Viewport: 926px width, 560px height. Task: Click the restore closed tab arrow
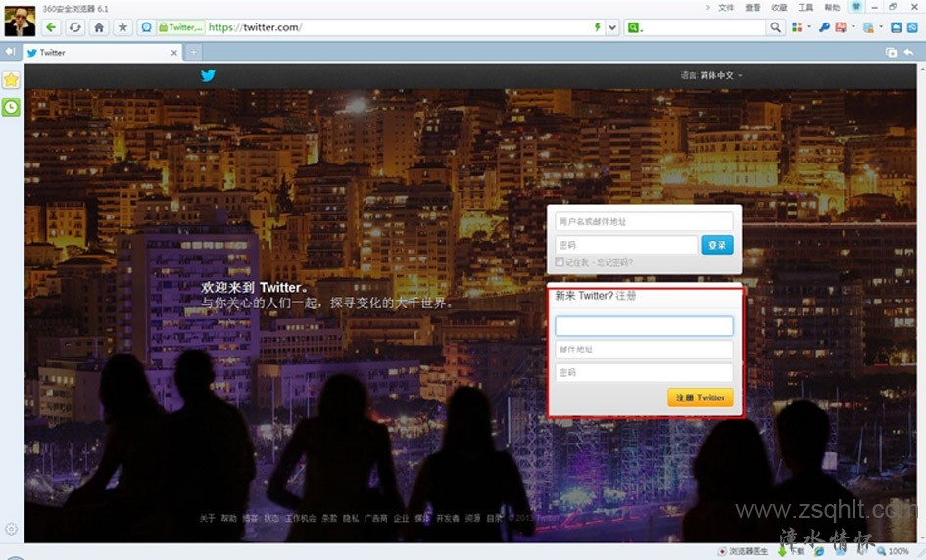(909, 53)
